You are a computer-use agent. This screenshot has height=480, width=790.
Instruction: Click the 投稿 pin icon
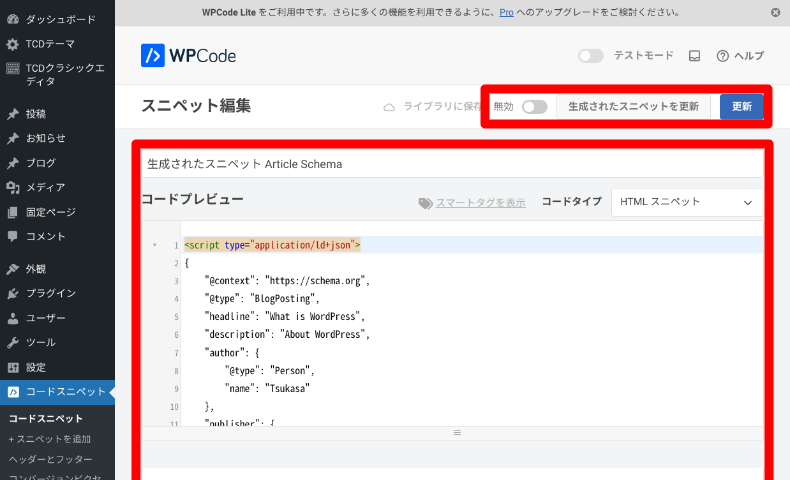[x=13, y=114]
